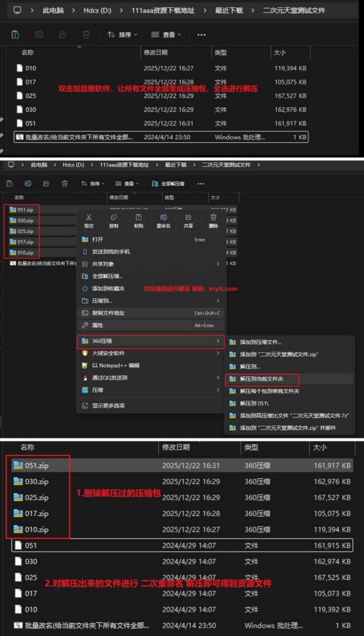This screenshot has width=364, height=636.
Task: Select the 030.zip archive icon next to the context menu
Action: tap(13, 220)
